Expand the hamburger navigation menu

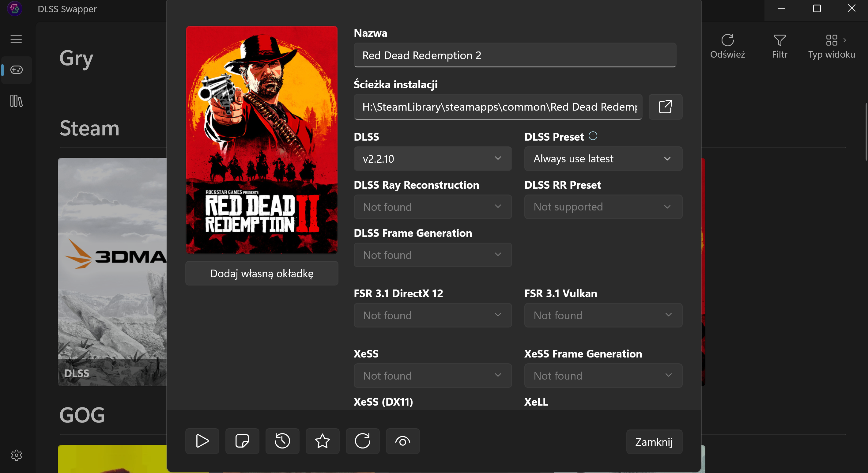click(x=16, y=39)
